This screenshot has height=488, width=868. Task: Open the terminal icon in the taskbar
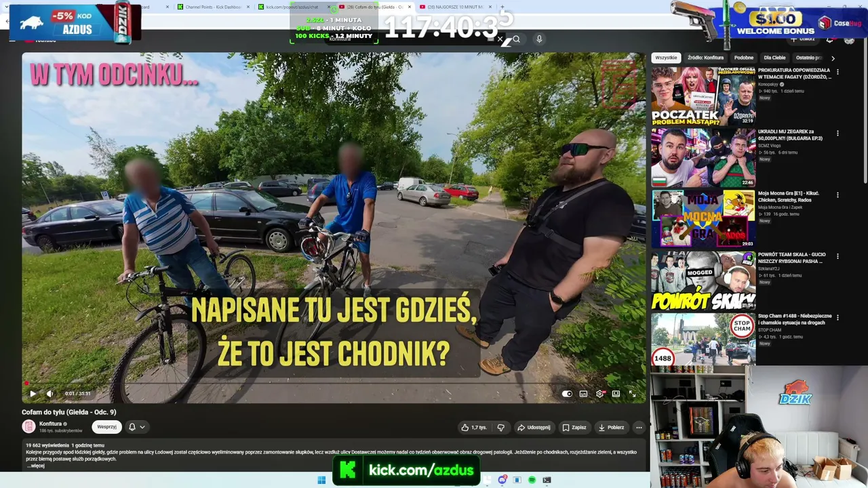click(547, 480)
